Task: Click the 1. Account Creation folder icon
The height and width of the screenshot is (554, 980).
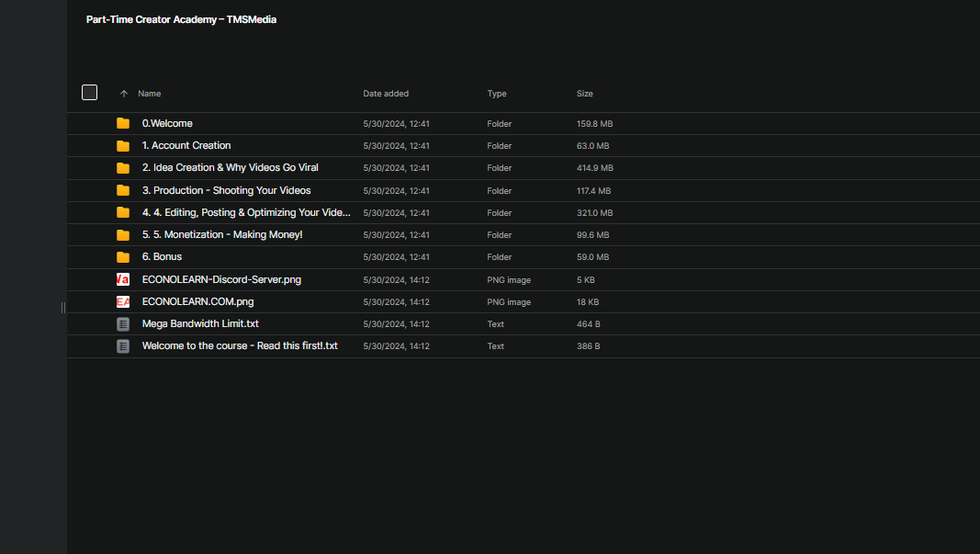Action: 123,146
